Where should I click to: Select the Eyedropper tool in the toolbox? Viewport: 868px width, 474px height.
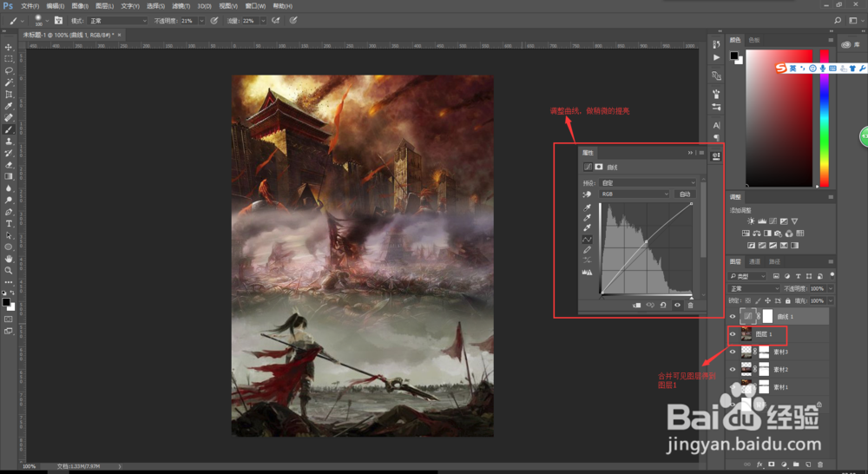tap(9, 106)
